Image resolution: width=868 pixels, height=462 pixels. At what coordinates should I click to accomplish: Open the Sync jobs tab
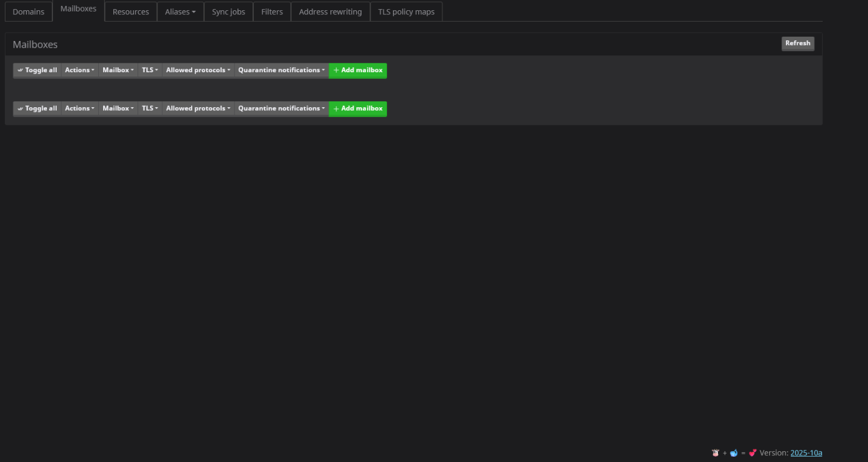[228, 12]
